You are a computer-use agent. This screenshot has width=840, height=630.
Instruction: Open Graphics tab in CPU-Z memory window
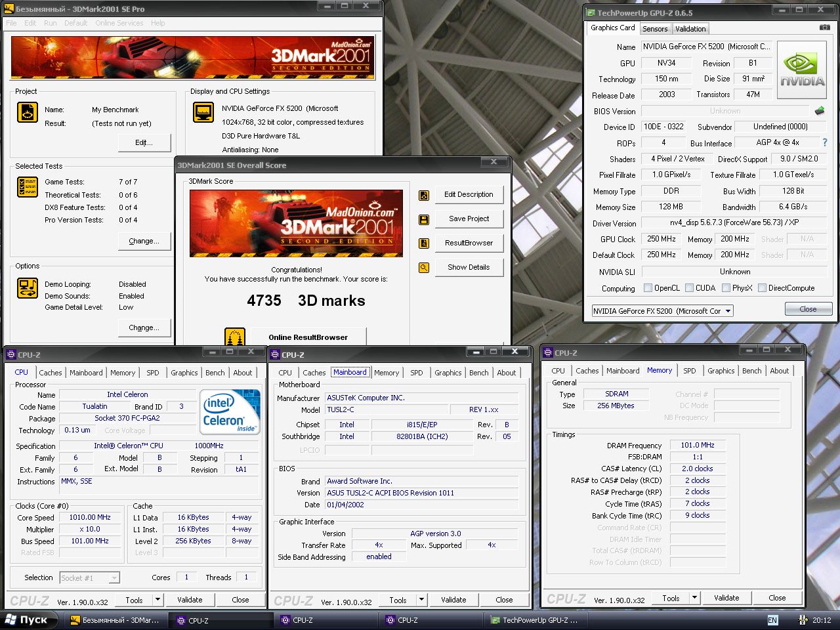coord(721,371)
